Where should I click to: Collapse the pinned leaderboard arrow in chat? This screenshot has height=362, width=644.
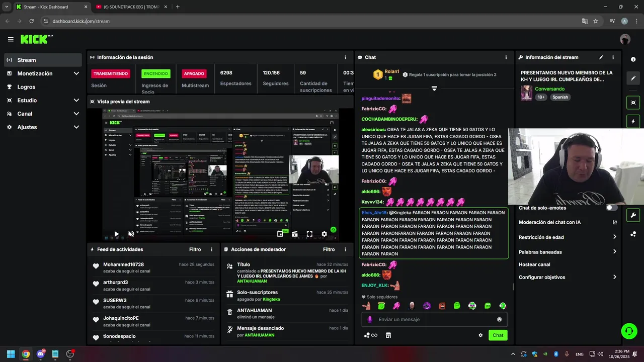click(434, 88)
